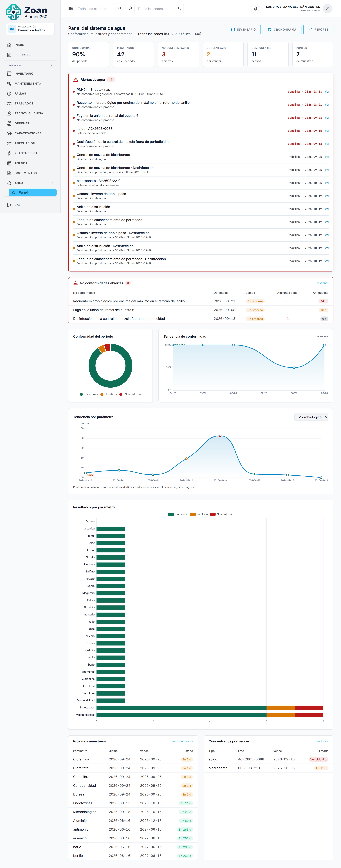
Task: Click the red peak point on parameter trend
Action: [x=220, y=436]
